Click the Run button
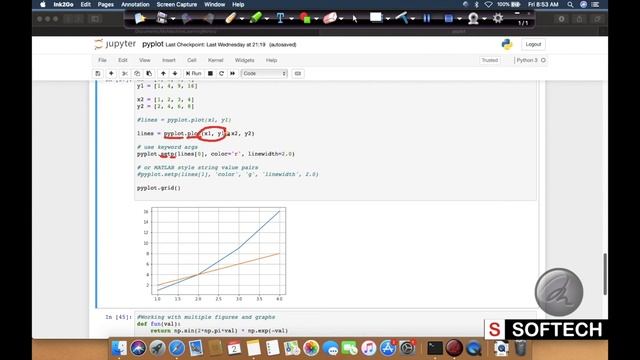This screenshot has width=640, height=360. coord(193,73)
